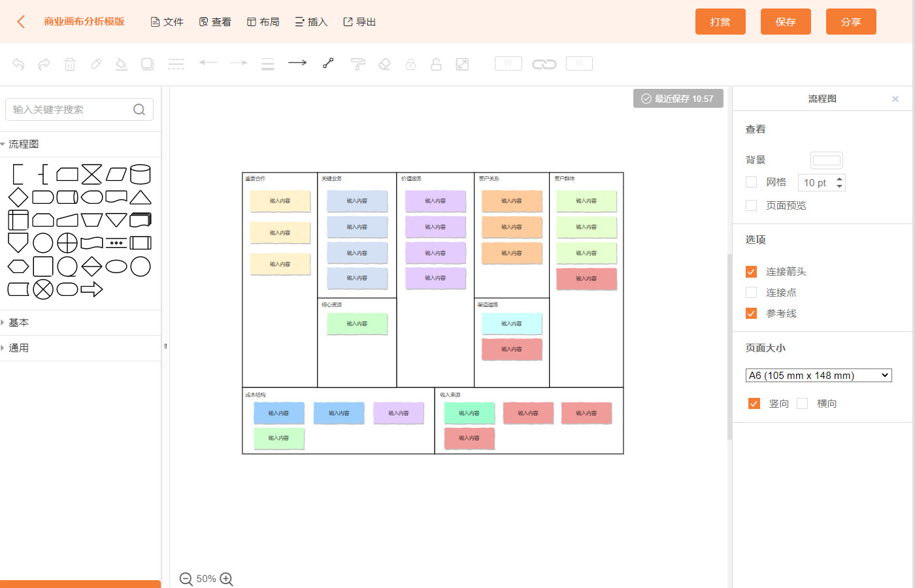
Task: Pick the parallelogram data shape
Action: [116, 174]
